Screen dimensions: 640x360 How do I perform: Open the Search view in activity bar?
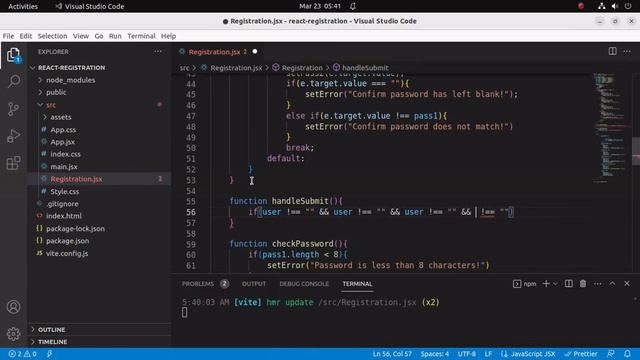(13, 81)
